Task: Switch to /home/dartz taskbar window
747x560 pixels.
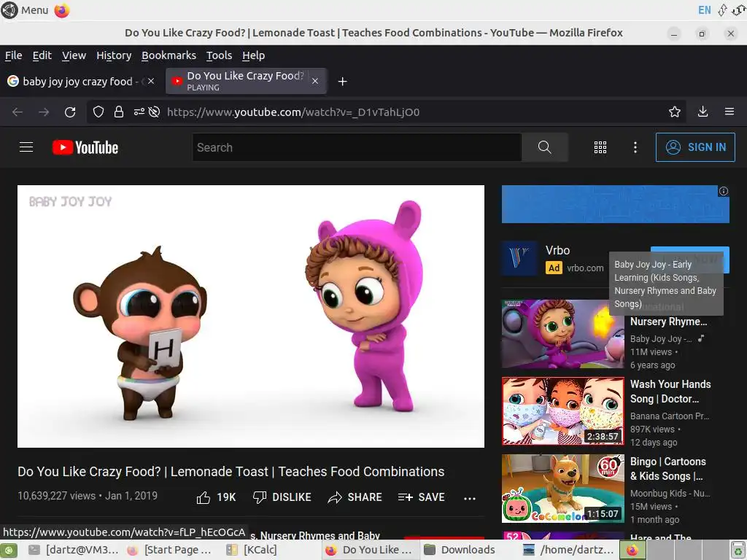Action: pos(568,550)
